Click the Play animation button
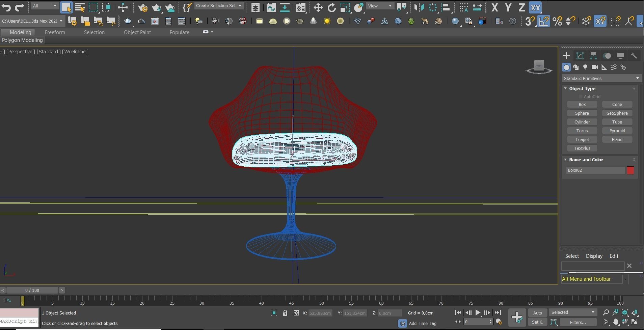 (x=478, y=313)
